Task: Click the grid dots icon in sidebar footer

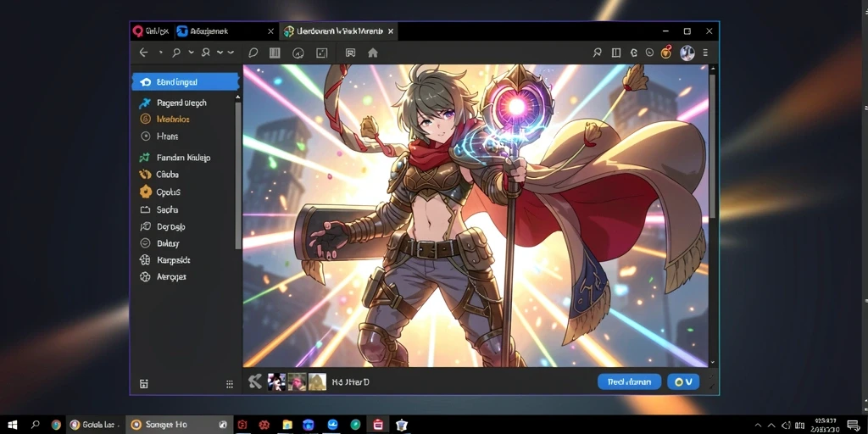Action: click(x=230, y=384)
